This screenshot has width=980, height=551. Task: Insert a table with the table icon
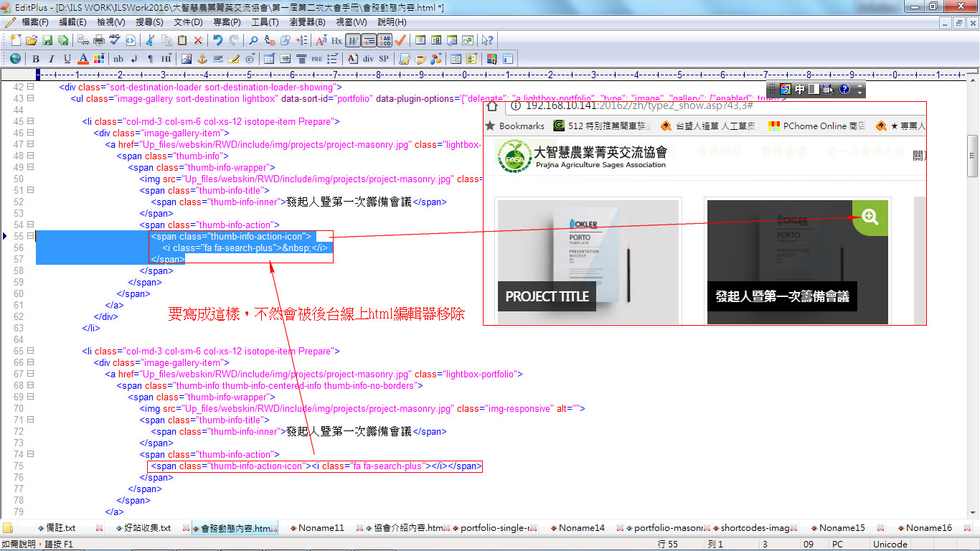270,58
